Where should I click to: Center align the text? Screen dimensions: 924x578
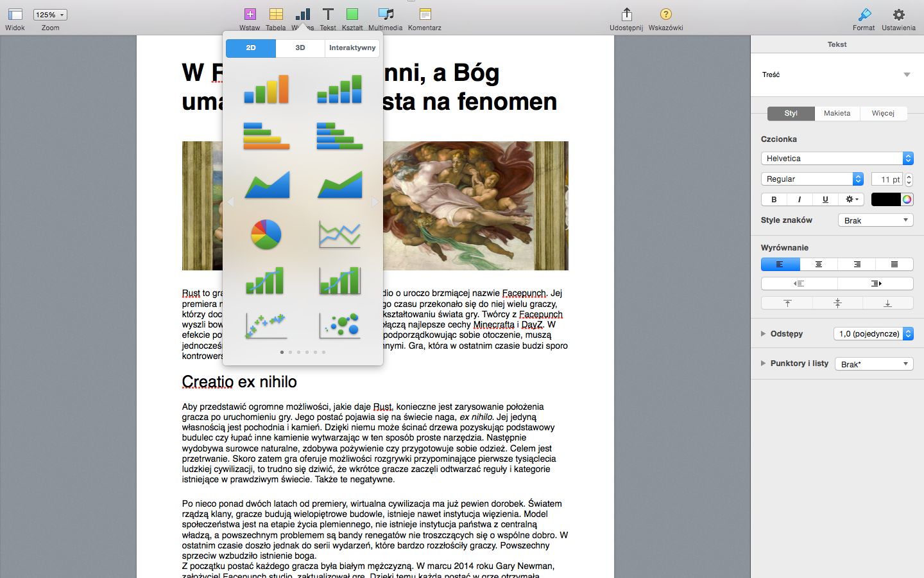[818, 264]
